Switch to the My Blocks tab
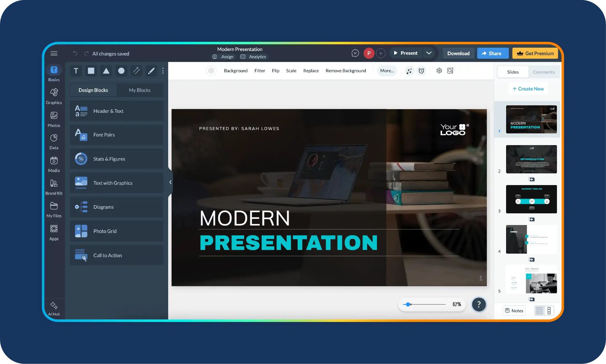 point(140,90)
